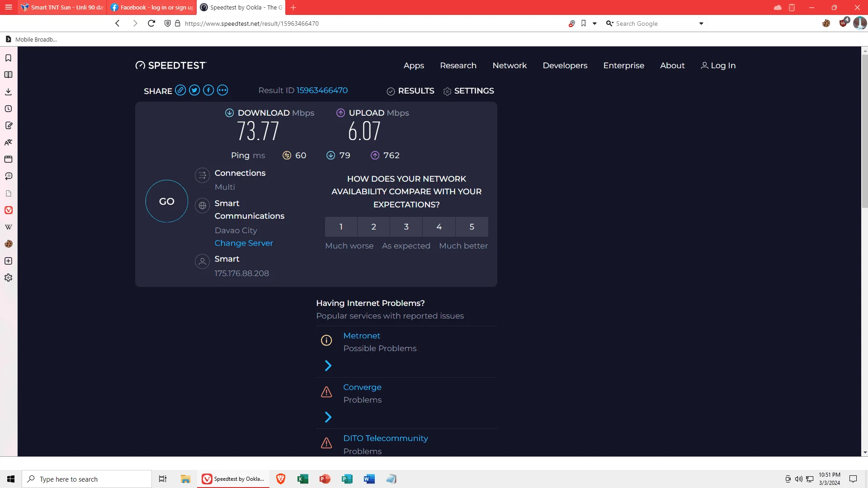Open a new tab
Viewport: 868px width, 488px height.
(293, 7)
